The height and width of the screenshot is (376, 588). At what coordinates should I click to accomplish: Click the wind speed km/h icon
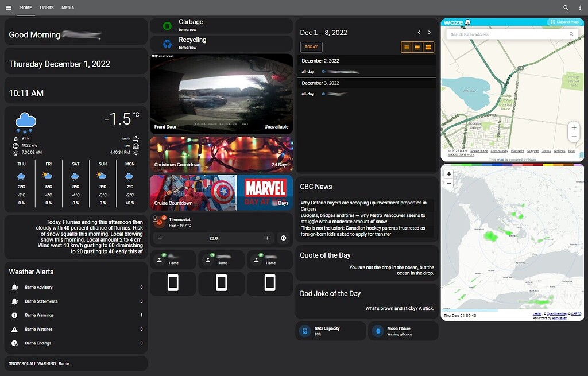click(x=136, y=138)
